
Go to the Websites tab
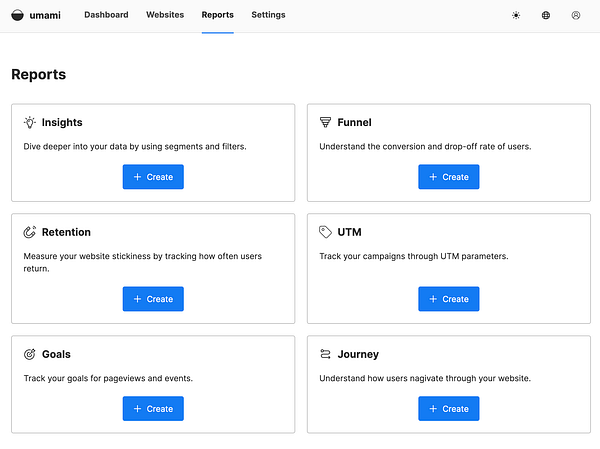click(x=165, y=15)
